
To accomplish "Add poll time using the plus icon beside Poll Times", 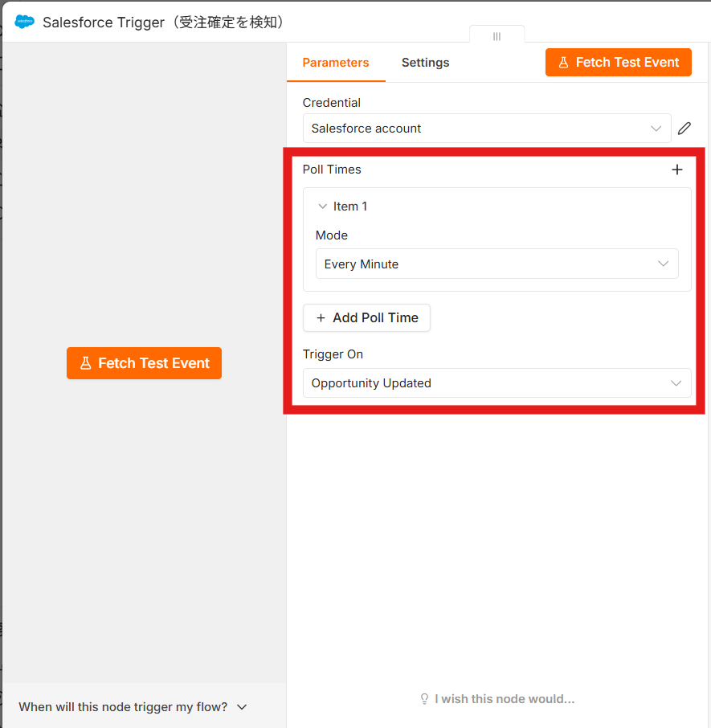I will (677, 170).
